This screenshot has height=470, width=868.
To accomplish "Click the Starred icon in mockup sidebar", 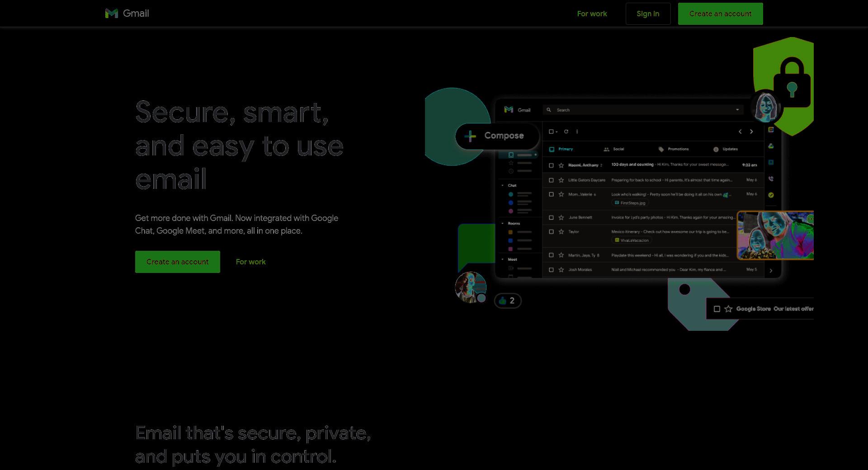I will [511, 163].
